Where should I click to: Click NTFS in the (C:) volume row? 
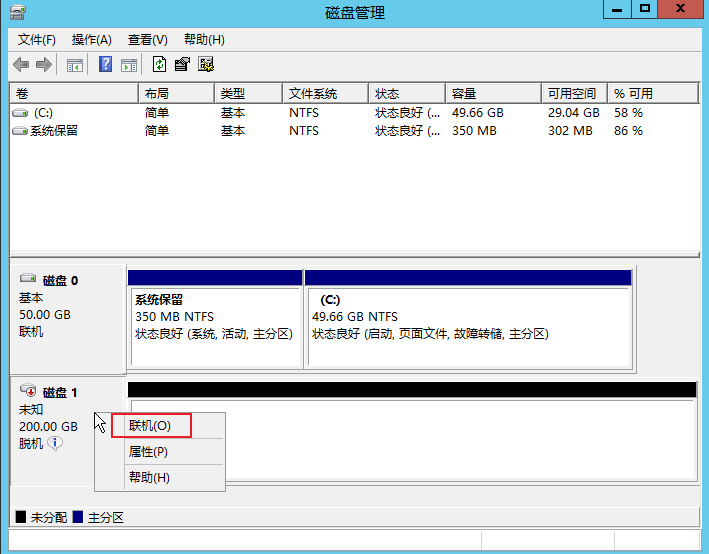[x=304, y=113]
